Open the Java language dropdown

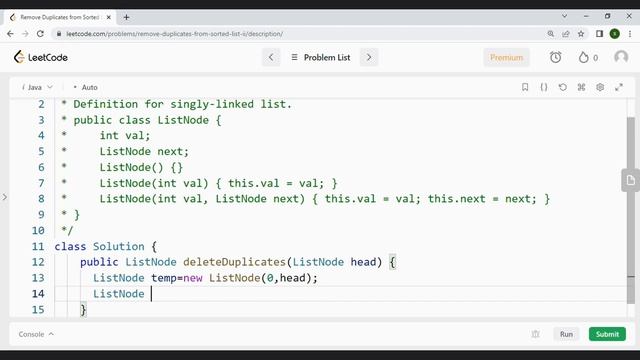click(37, 87)
